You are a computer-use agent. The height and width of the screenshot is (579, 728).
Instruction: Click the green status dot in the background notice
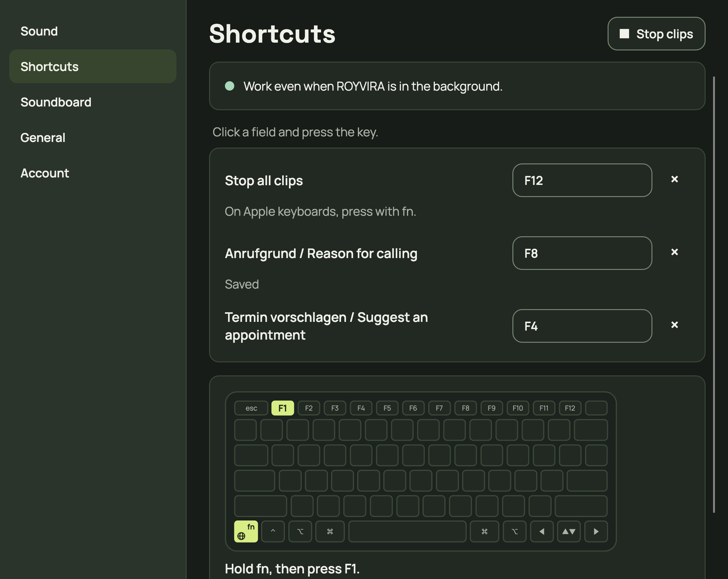coord(230,86)
